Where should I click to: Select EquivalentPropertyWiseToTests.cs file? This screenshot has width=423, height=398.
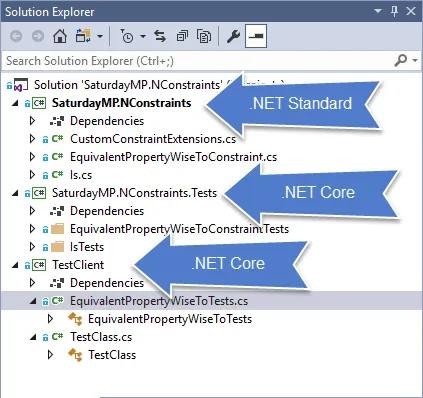(x=159, y=301)
